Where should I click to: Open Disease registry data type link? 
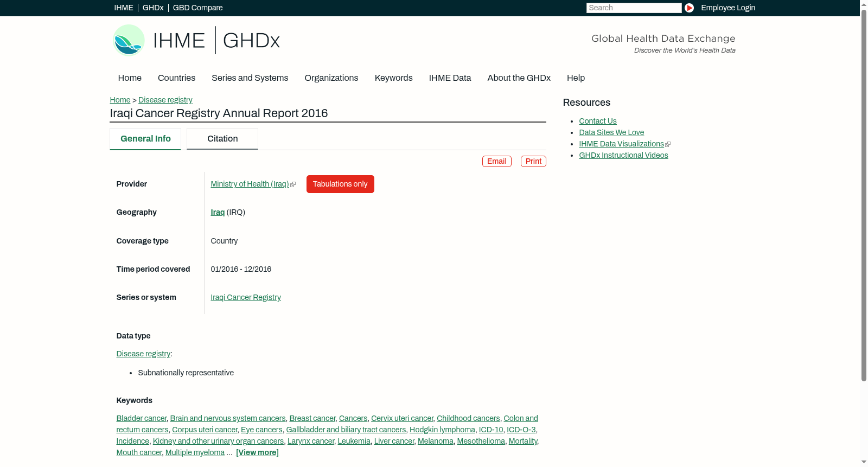pyautogui.click(x=143, y=354)
